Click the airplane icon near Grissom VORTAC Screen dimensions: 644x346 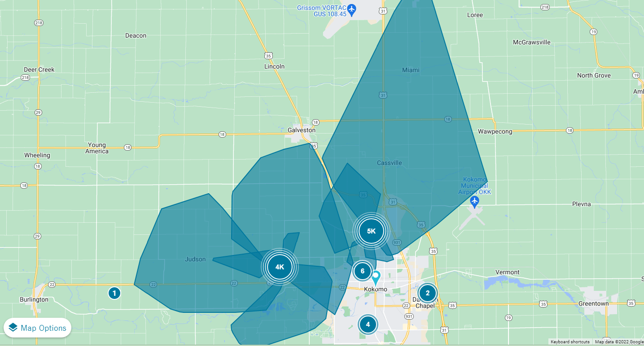tap(351, 8)
